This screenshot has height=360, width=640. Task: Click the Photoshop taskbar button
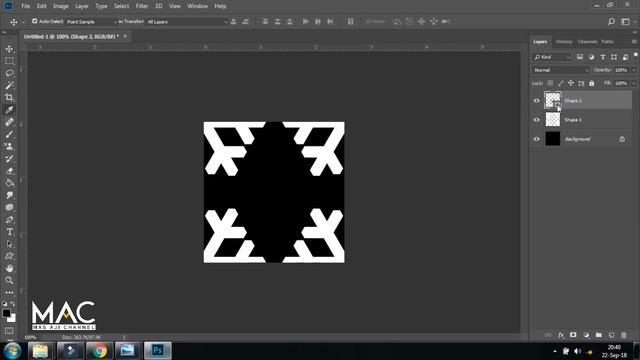click(158, 351)
